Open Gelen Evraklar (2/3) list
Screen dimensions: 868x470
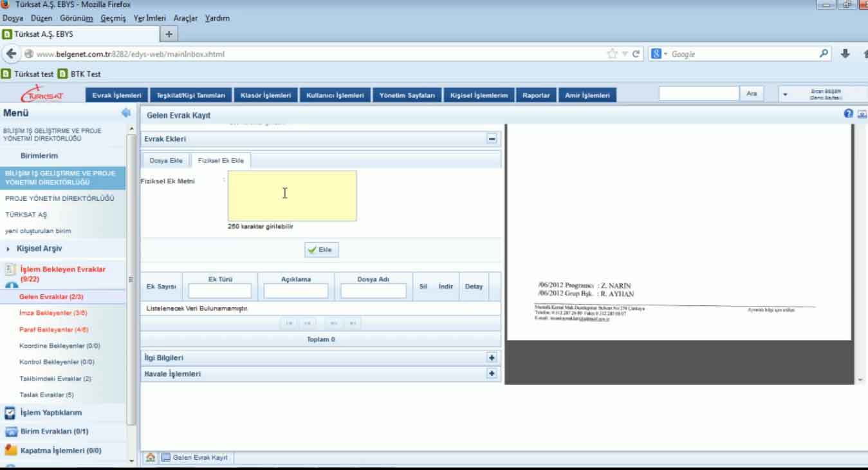point(51,297)
